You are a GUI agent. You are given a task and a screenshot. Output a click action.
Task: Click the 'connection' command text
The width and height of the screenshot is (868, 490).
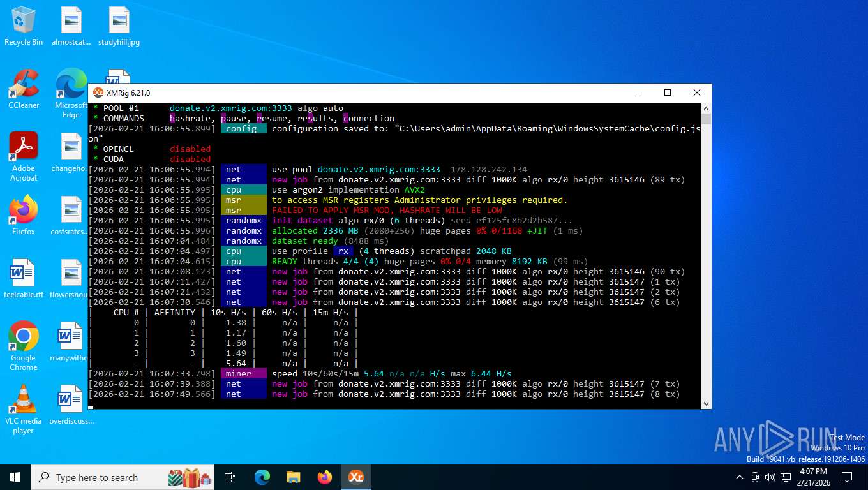click(369, 119)
